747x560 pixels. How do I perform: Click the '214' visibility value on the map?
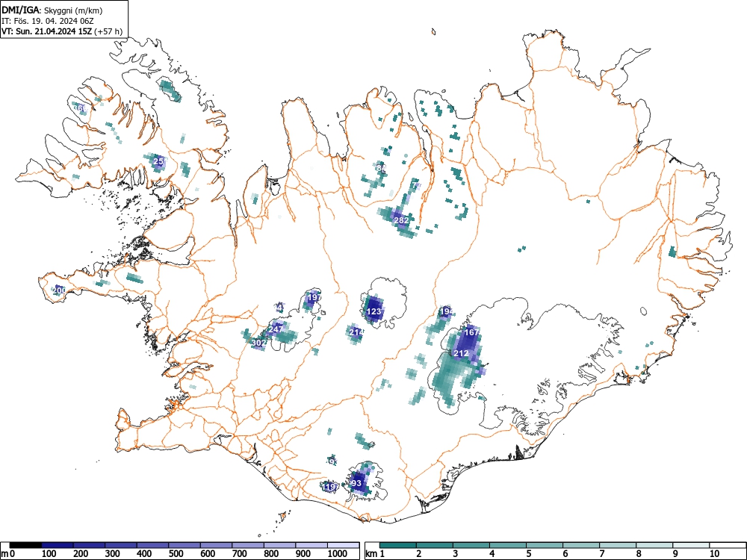356,332
